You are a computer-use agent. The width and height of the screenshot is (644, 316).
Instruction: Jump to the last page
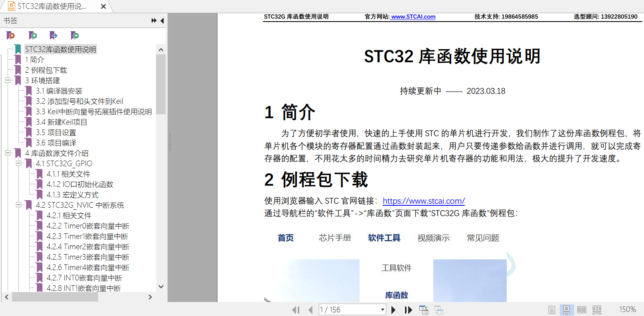[x=408, y=310]
